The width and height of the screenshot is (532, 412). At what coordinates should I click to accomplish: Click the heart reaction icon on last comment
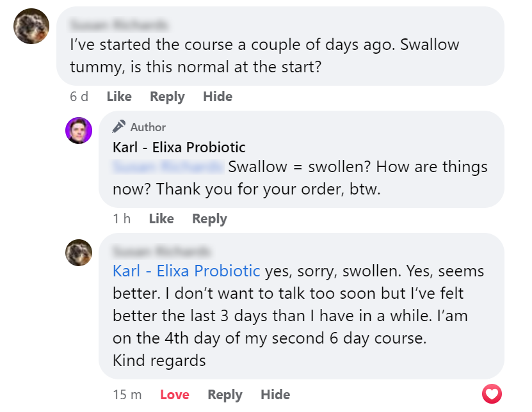click(x=492, y=393)
